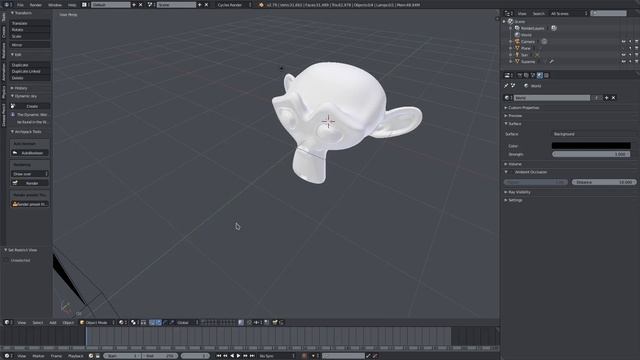Unlink the world datablock with X icon
Screen dimensions: 640x360
pos(613,98)
